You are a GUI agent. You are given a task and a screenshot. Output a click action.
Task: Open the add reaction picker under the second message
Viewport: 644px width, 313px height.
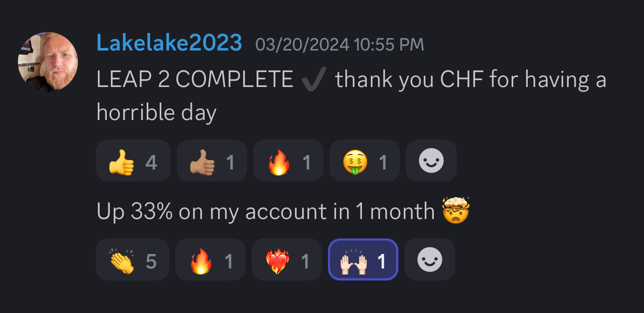point(430,259)
